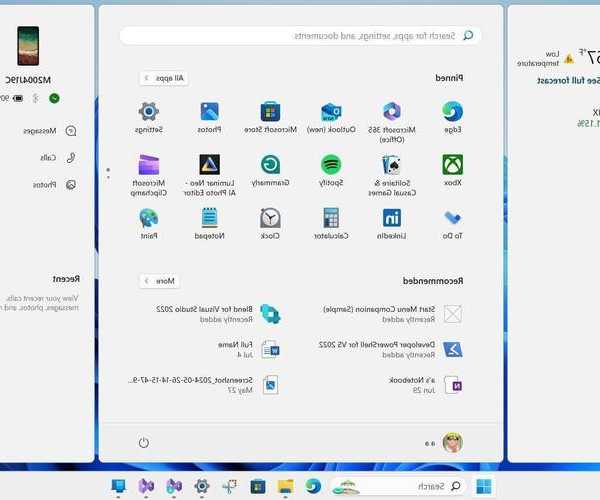600x500 pixels.
Task: Click the phone battery status icon
Action: 18,98
